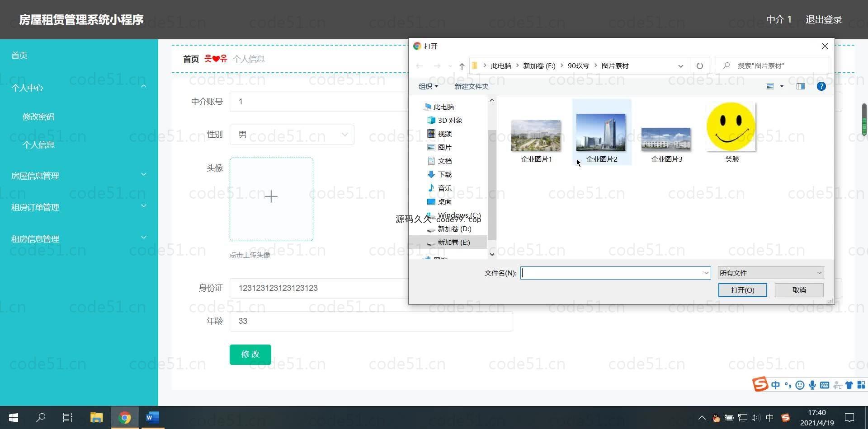Open taskbar search magnifier

click(41, 418)
